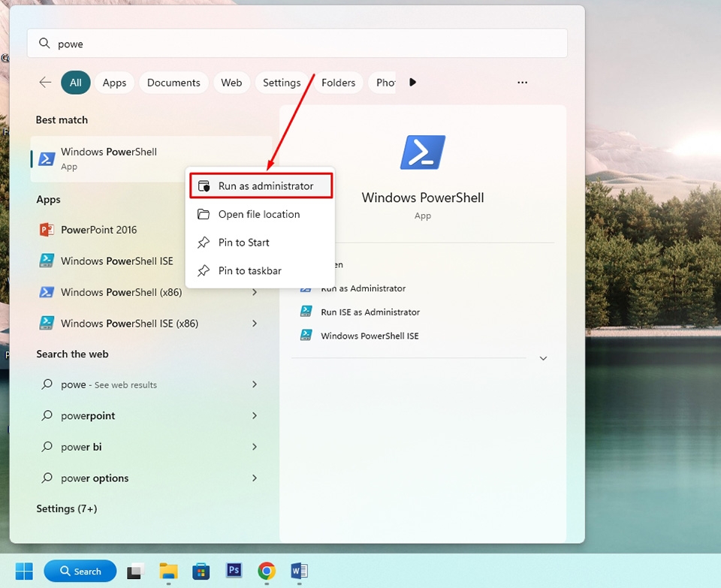721x588 pixels.
Task: Switch to the Settings filter tab
Action: (x=282, y=83)
